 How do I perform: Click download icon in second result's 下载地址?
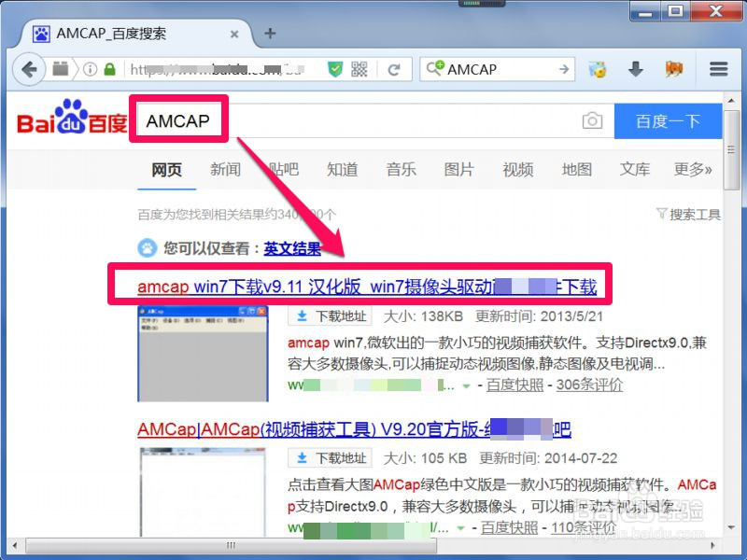point(302,458)
